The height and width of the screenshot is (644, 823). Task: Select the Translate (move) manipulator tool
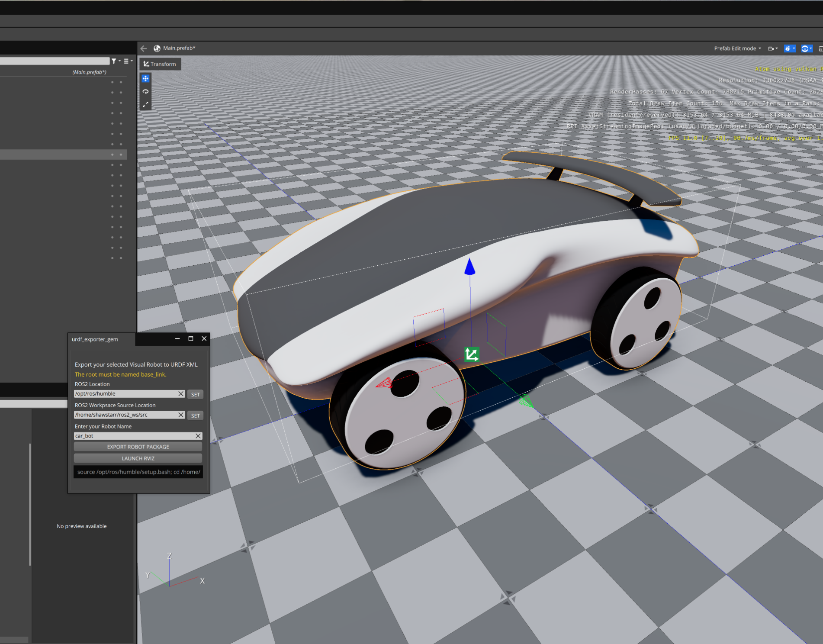tap(146, 79)
